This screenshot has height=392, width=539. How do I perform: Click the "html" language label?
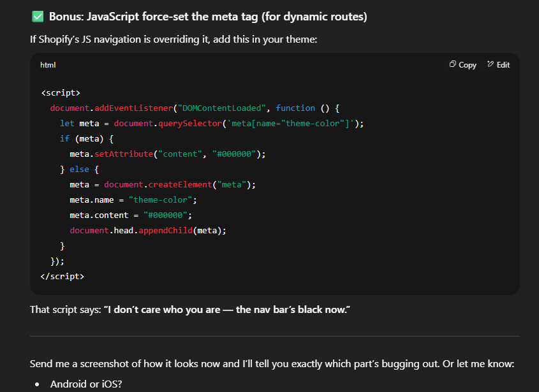(x=48, y=65)
